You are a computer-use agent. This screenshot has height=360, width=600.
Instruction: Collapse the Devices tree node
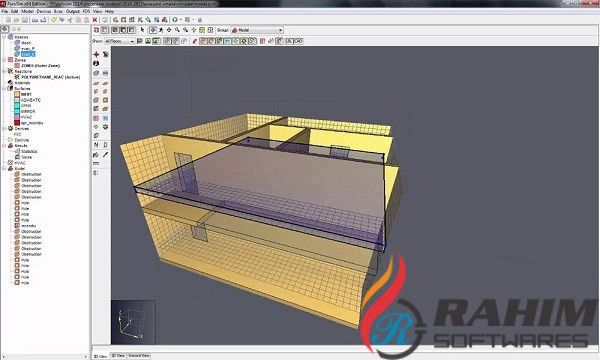coord(4,129)
